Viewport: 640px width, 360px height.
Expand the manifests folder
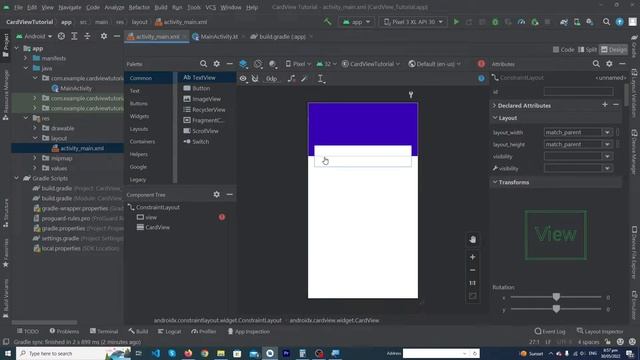[x=26, y=58]
